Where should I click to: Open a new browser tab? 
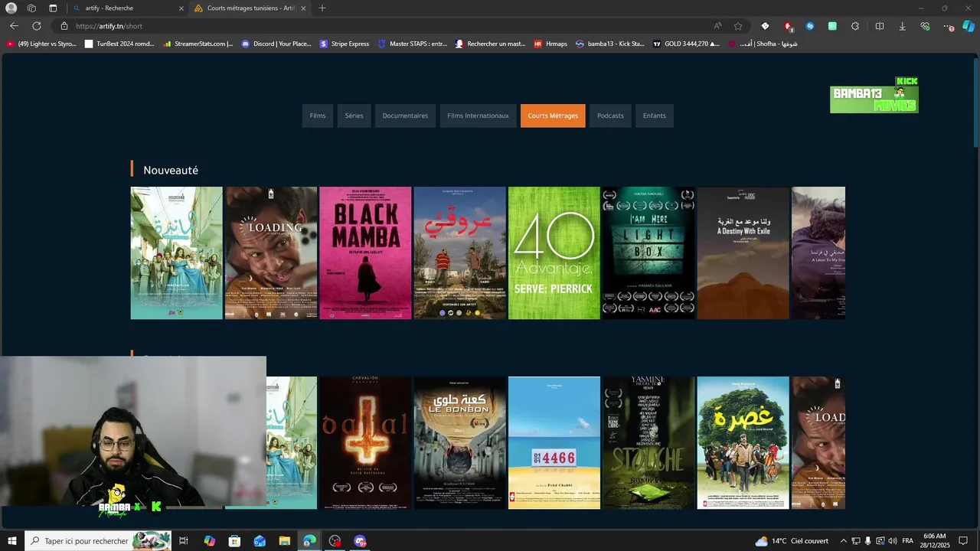pyautogui.click(x=322, y=8)
